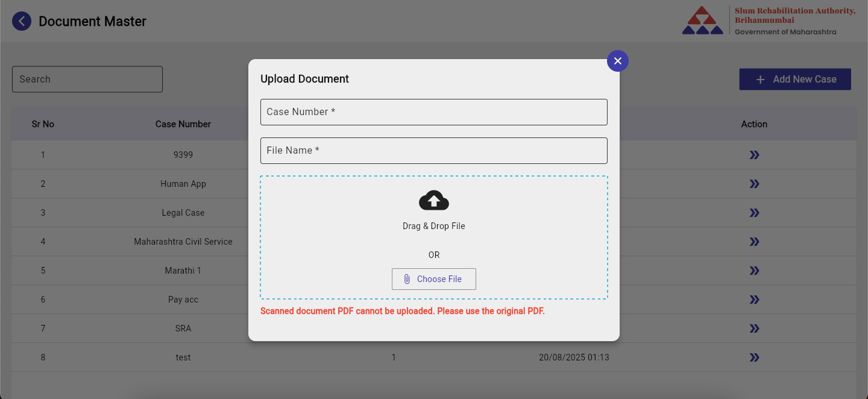Select the Marathi 1 cell
868x399 pixels.
[x=183, y=271]
